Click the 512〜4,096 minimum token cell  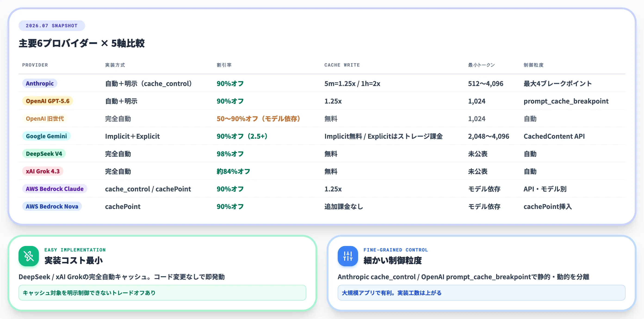(486, 83)
